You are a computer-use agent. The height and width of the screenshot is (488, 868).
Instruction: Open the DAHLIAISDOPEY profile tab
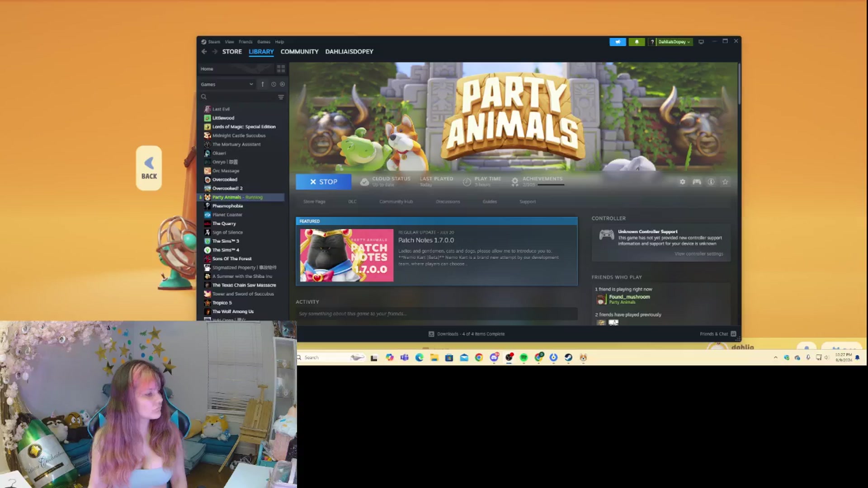pyautogui.click(x=349, y=52)
